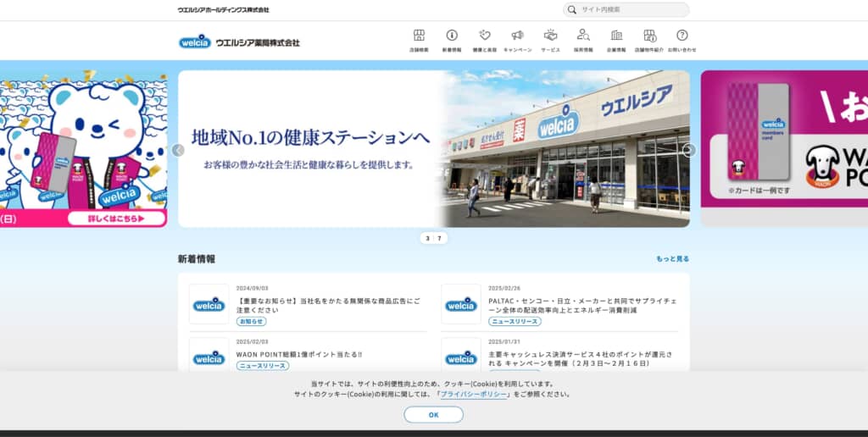Click the ニュースリリース tag under PALTAC news
This screenshot has width=868, height=437.
515,321
